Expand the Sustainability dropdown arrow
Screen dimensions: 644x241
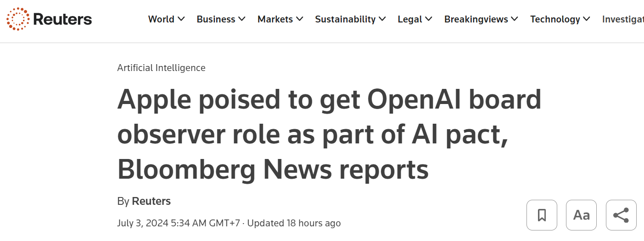coord(382,19)
